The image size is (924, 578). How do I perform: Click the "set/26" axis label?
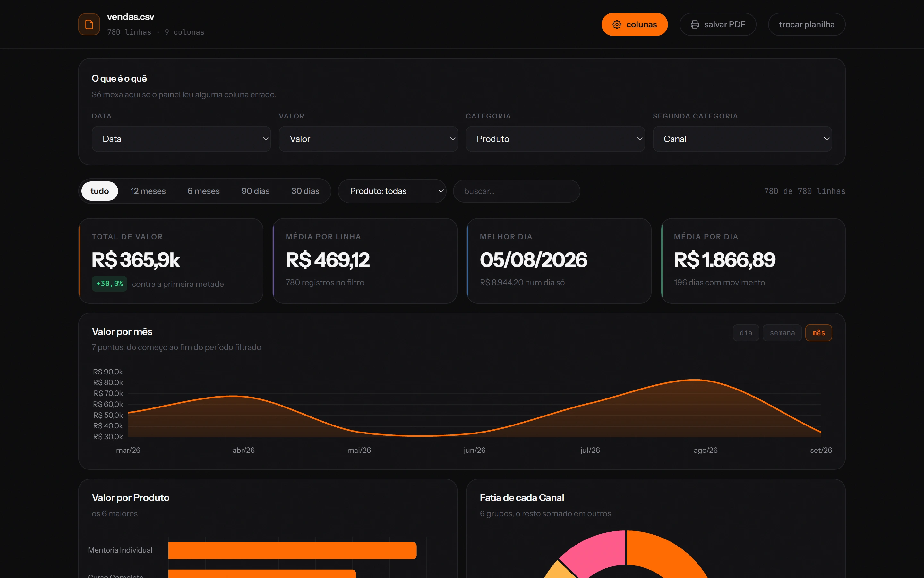[x=821, y=450]
